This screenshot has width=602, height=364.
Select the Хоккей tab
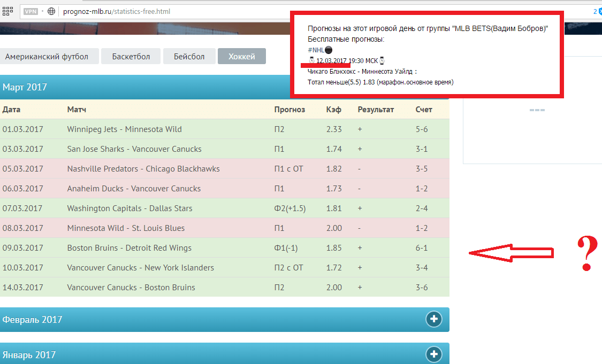point(241,56)
